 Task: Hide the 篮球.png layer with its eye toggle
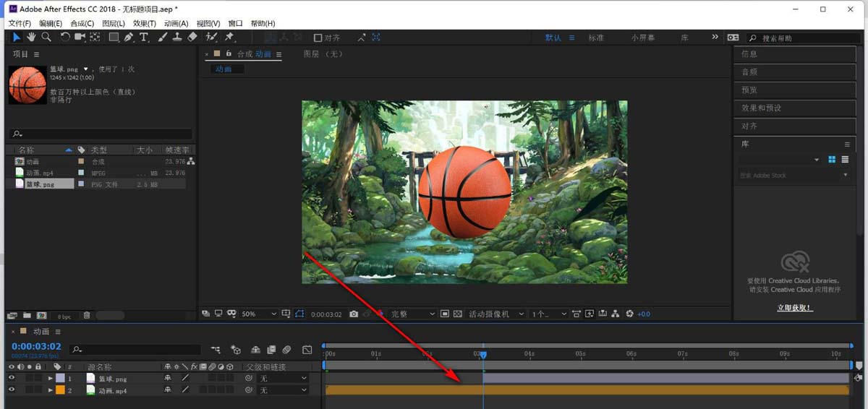pos(11,378)
